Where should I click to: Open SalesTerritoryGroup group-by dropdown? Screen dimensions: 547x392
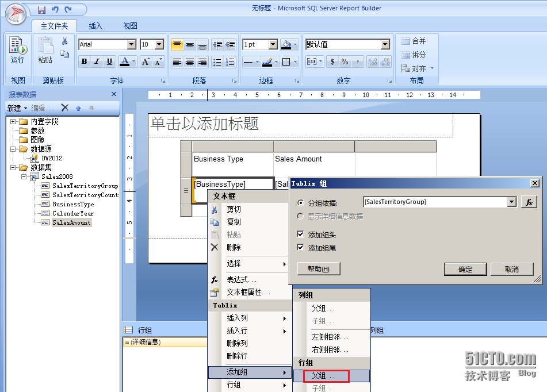click(512, 202)
